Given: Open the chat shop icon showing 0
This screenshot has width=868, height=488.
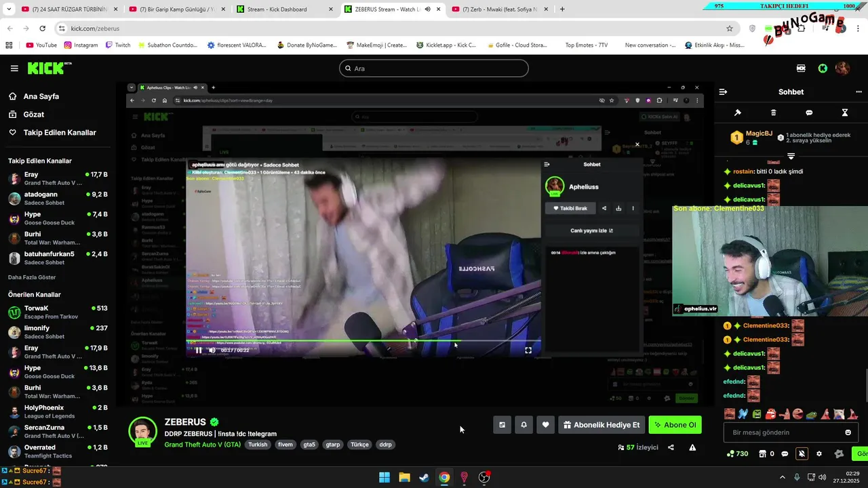Looking at the screenshot, I should [766, 453].
